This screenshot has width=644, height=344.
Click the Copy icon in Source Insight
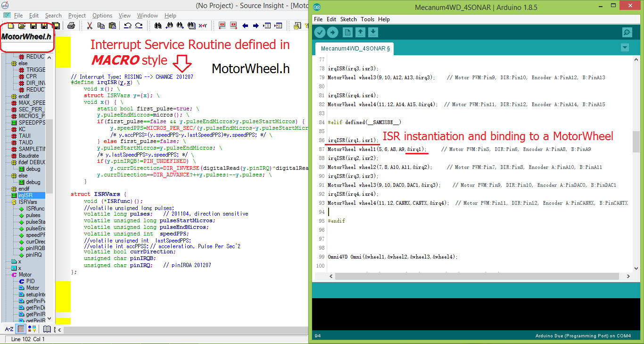pyautogui.click(x=101, y=26)
